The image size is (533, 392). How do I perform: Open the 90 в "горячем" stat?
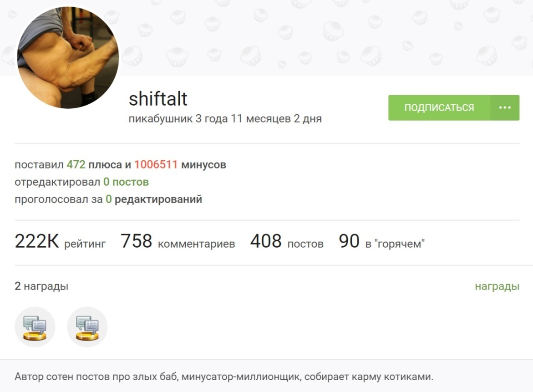(382, 241)
